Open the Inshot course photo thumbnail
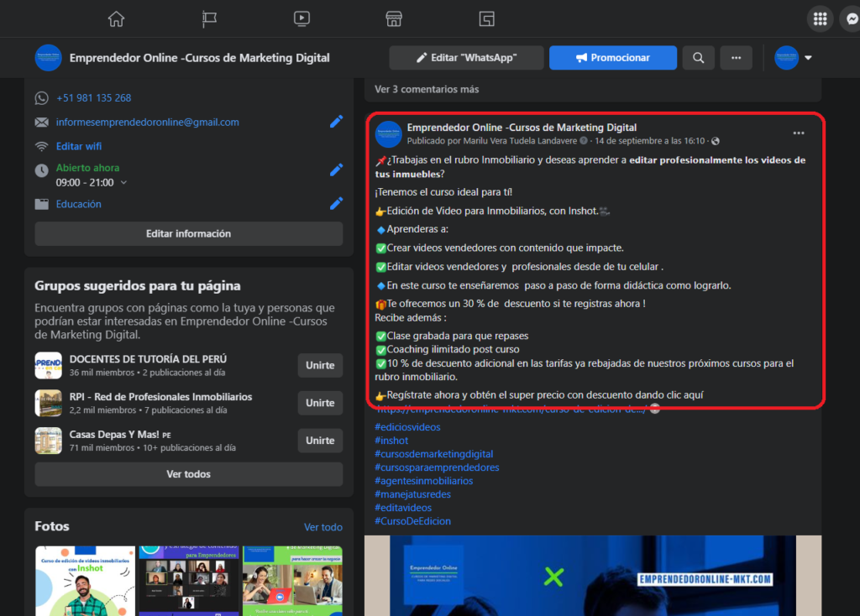The height and width of the screenshot is (616, 860). click(83, 581)
